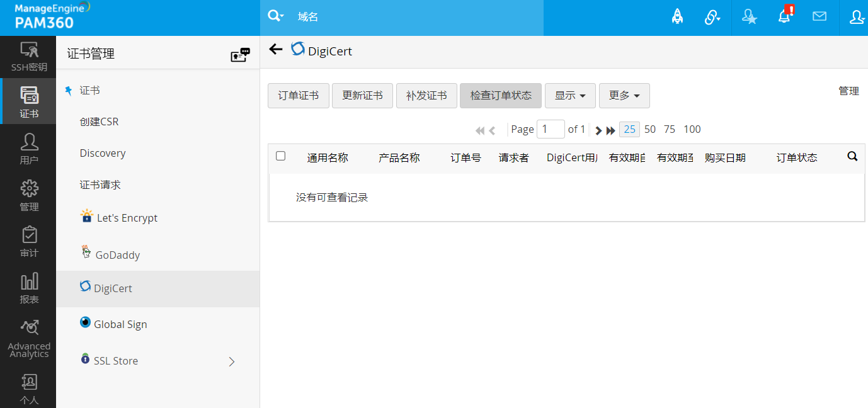Open Advanced Analytics in sidebar
This screenshot has height=408, width=868.
29,338
